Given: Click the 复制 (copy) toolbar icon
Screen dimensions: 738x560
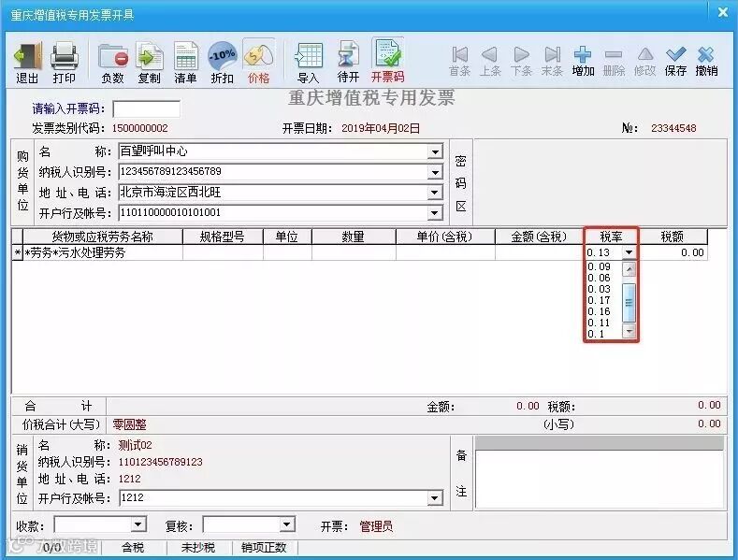Looking at the screenshot, I should (150, 63).
